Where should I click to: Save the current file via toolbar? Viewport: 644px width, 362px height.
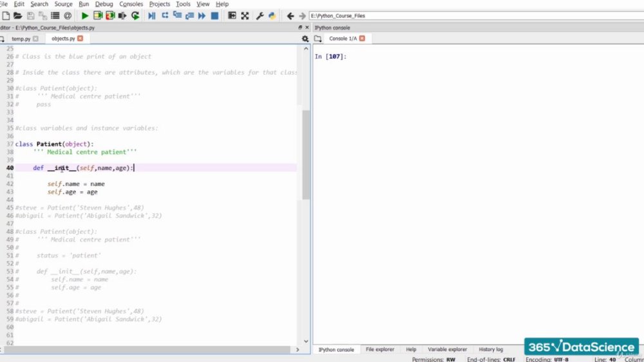coord(30,15)
